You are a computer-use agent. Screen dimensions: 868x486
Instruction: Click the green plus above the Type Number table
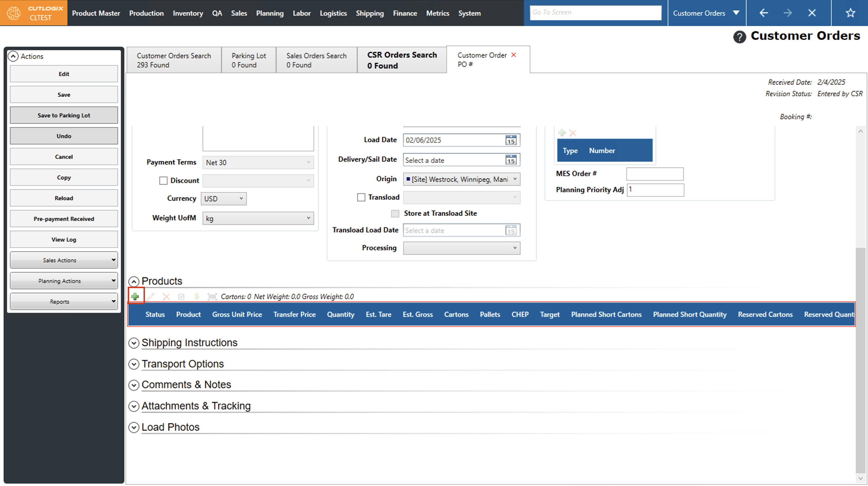coord(562,133)
